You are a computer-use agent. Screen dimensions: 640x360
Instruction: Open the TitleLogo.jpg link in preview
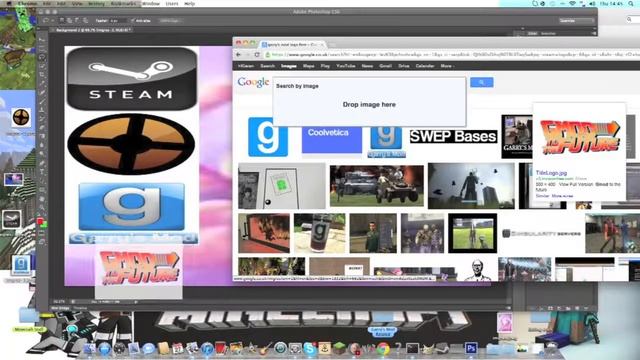(x=551, y=173)
